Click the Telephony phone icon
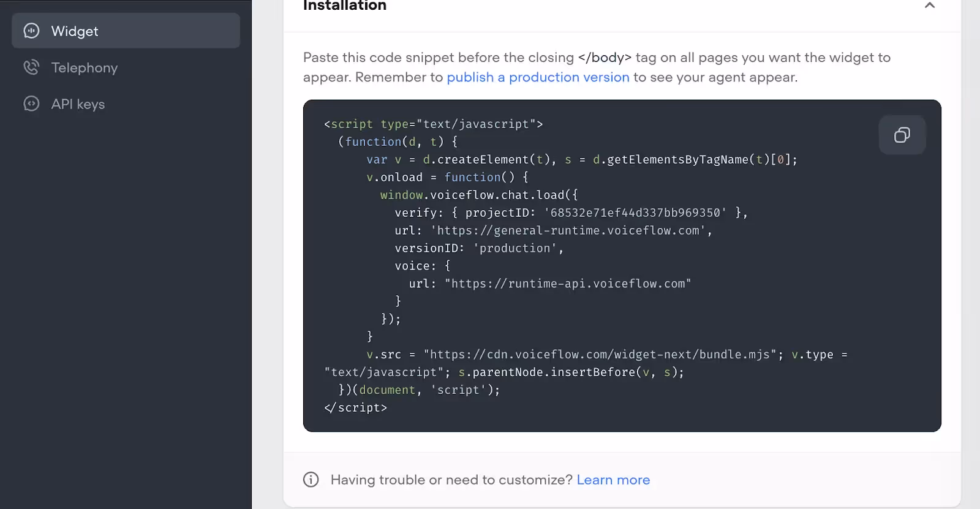The height and width of the screenshot is (509, 980). click(31, 67)
